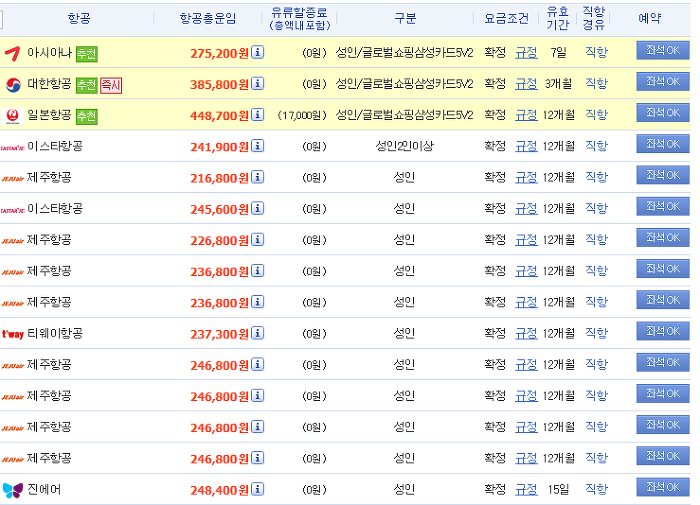
Task: Click the 직항경유 column header
Action: click(594, 18)
